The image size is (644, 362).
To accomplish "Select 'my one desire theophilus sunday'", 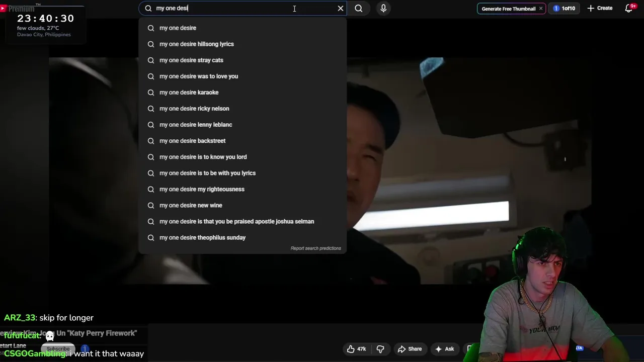I will (x=243, y=237).
